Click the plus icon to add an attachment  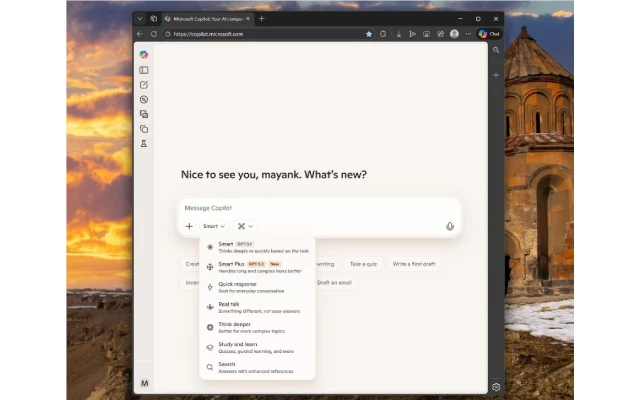coord(189,226)
